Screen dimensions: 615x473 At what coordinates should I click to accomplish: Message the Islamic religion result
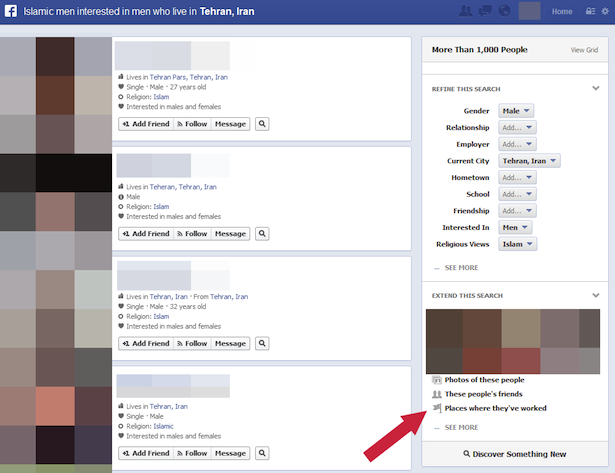point(230,453)
